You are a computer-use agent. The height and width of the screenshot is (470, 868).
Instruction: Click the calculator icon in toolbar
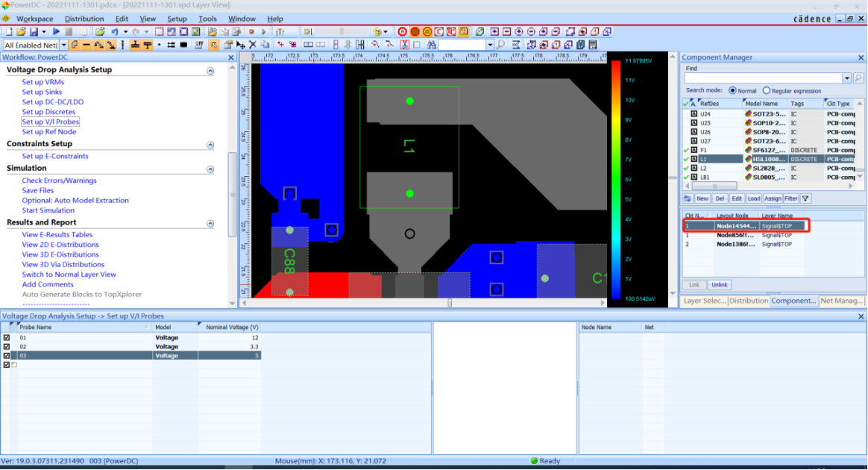(x=593, y=45)
